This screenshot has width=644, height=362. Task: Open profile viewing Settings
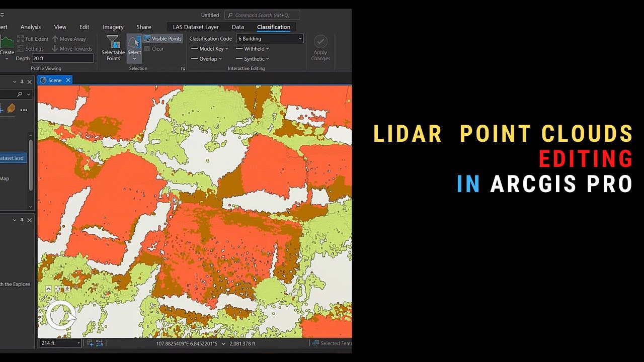tap(30, 49)
